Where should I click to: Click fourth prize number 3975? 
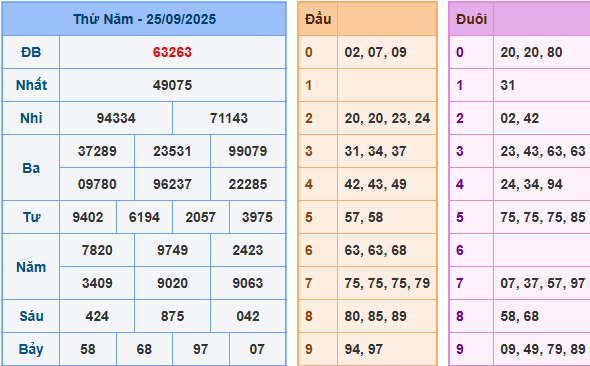257,217
